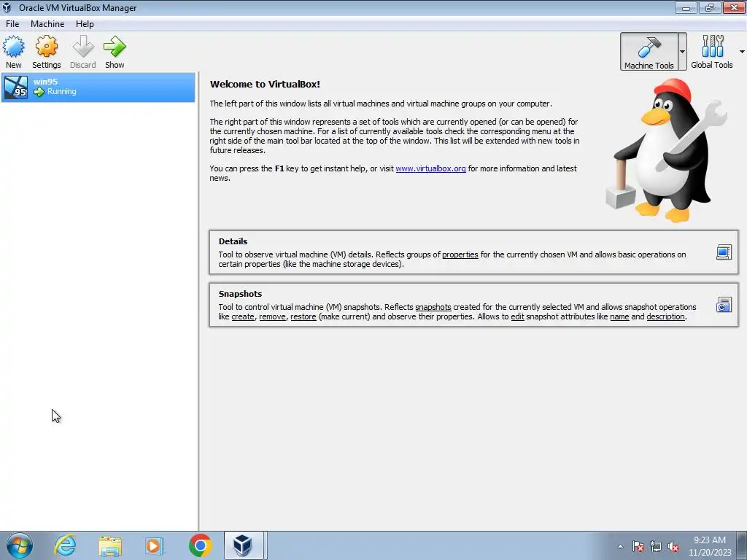The width and height of the screenshot is (747, 560).
Task: Click the network tray icon
Action: tap(656, 546)
